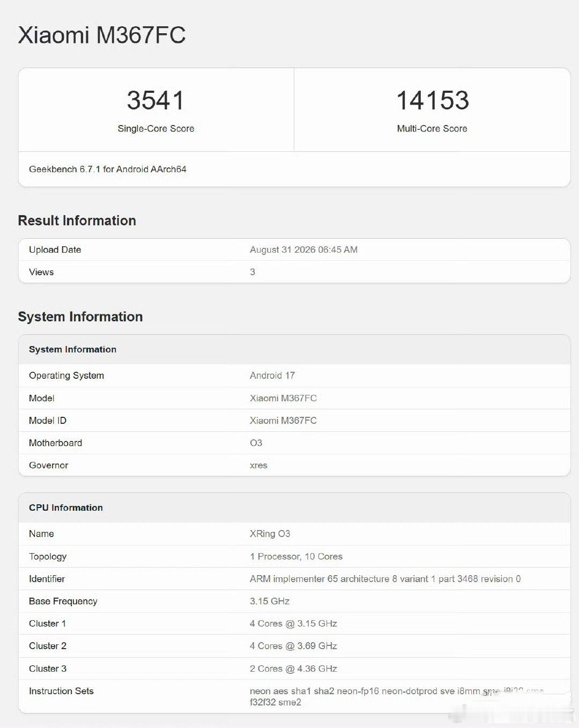Select the ARM implementer 65 identifier value
579x728 pixels.
385,579
